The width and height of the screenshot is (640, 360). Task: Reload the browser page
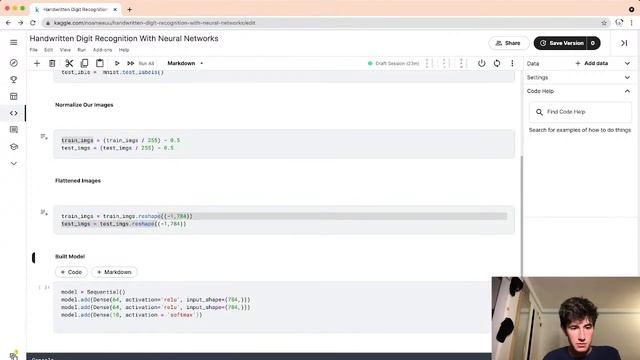[x=33, y=23]
